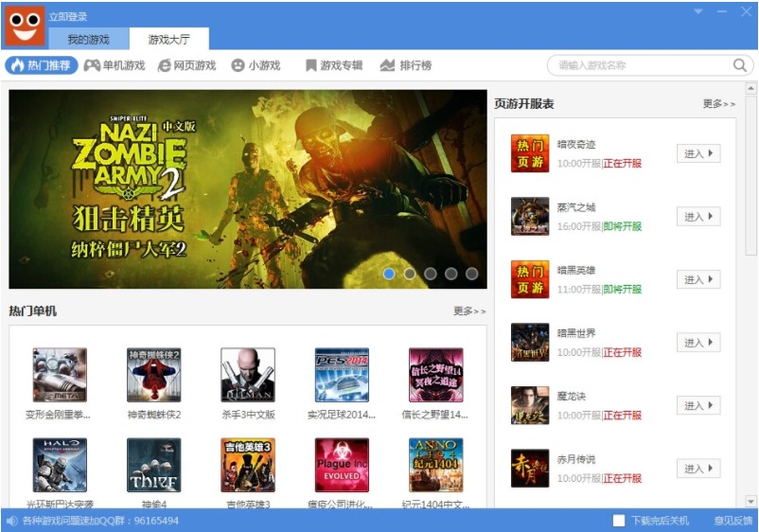Click the scrollbar down arrow

pyautogui.click(x=750, y=502)
